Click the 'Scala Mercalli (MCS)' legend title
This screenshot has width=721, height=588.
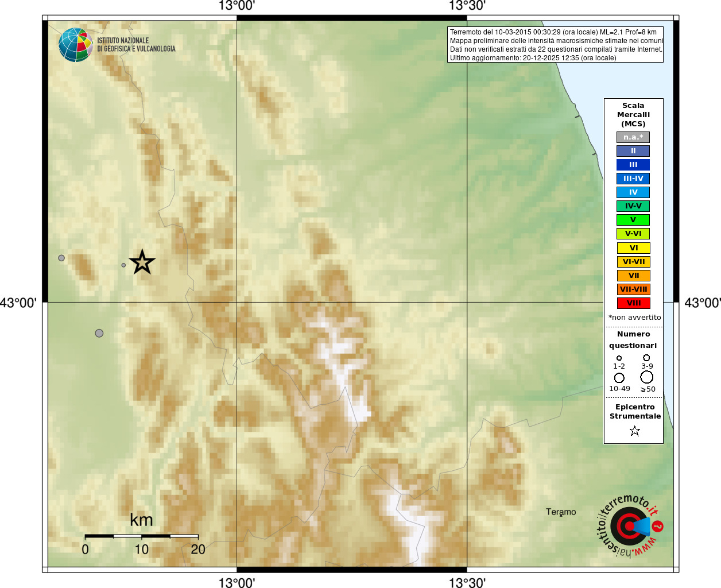click(633, 115)
